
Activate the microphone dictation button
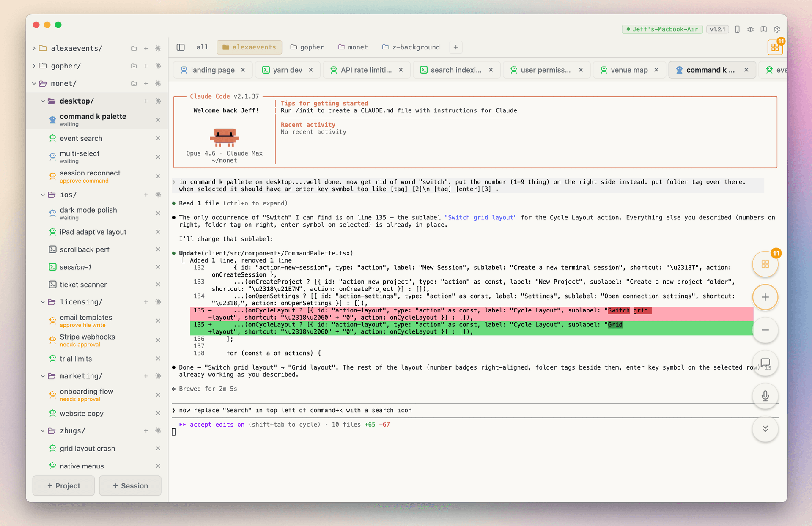pos(765,396)
